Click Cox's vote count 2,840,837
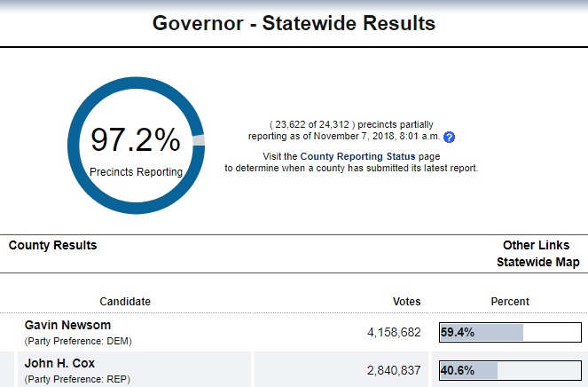Screen dimensions: 588x387 [x=393, y=370]
